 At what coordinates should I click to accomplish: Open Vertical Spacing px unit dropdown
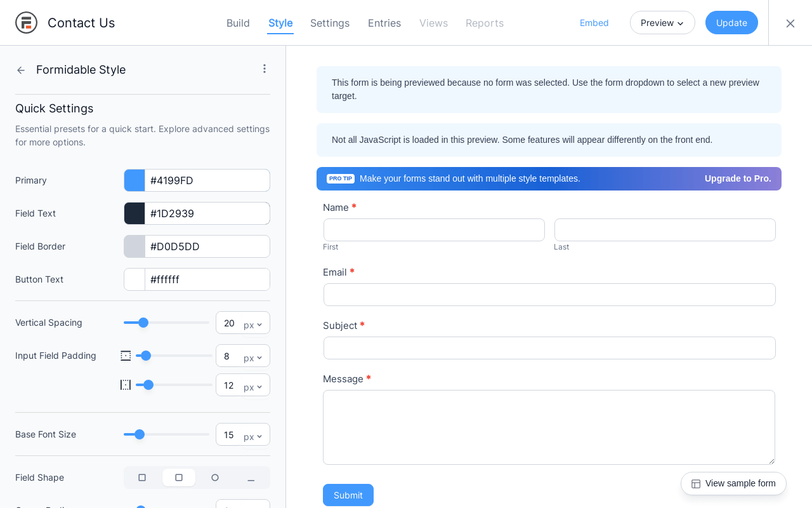(252, 324)
